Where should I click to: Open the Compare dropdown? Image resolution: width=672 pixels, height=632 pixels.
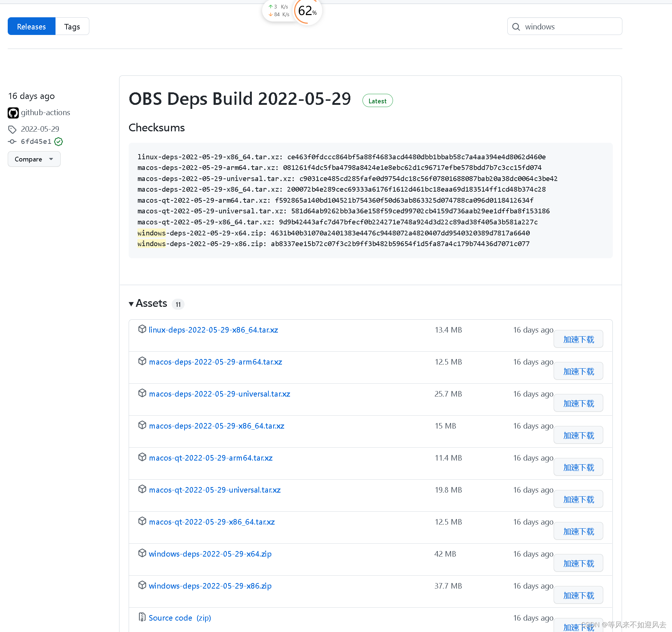34,159
